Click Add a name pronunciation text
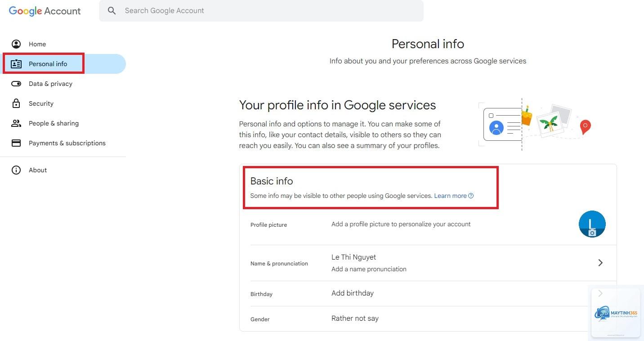Image resolution: width=644 pixels, height=341 pixels. [369, 269]
